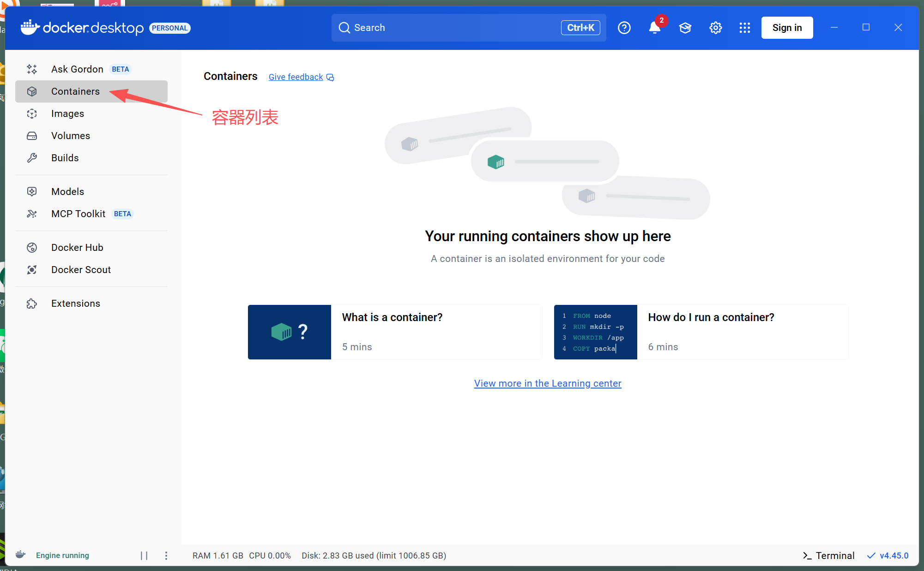Pause the Docker engine using the pause icon

coord(144,555)
